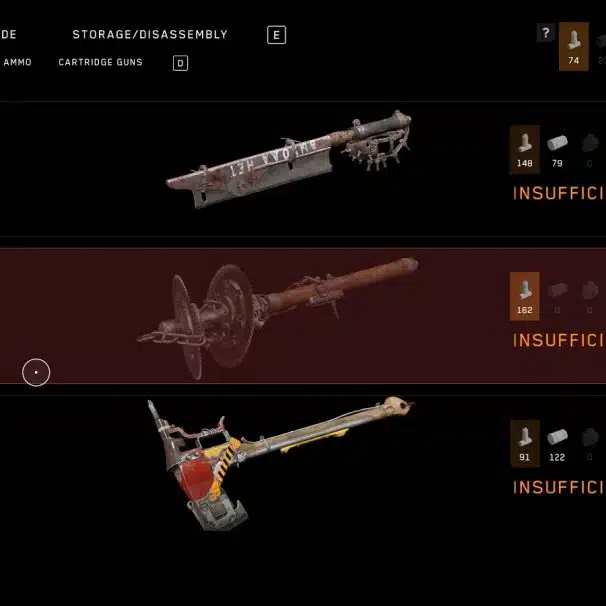This screenshot has width=606, height=606.
Task: Click the D key prompt icon
Action: 180,63
